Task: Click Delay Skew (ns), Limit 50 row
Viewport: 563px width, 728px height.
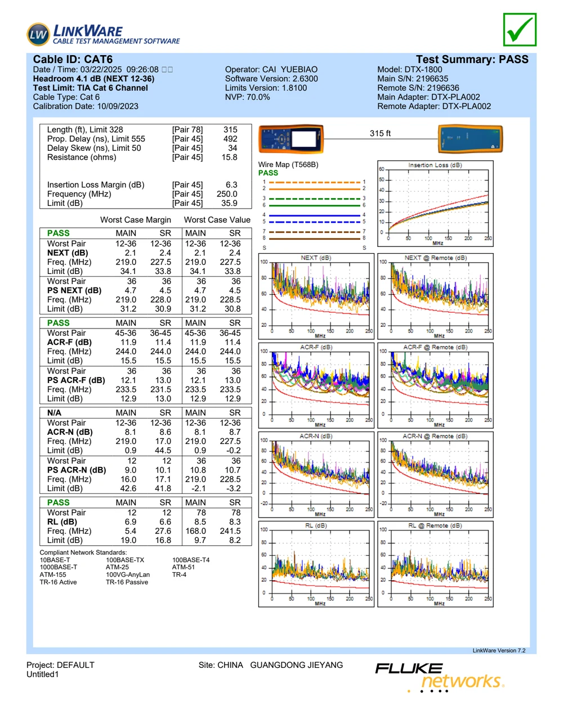Action: pyautogui.click(x=142, y=148)
